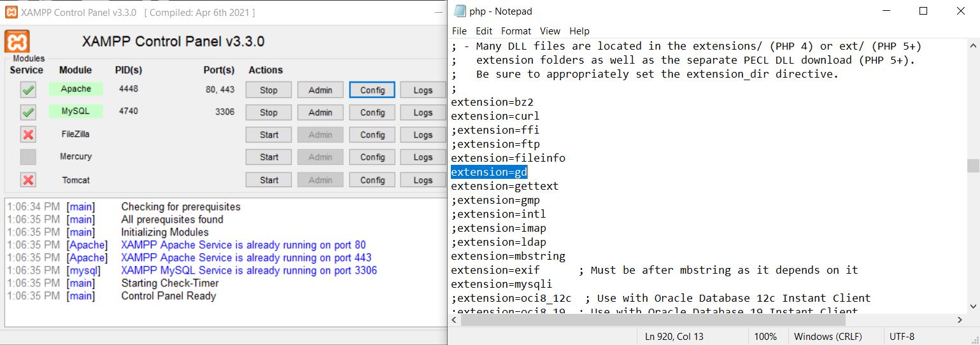Click 'Ln 920, Col 13' in status bar

pos(674,337)
